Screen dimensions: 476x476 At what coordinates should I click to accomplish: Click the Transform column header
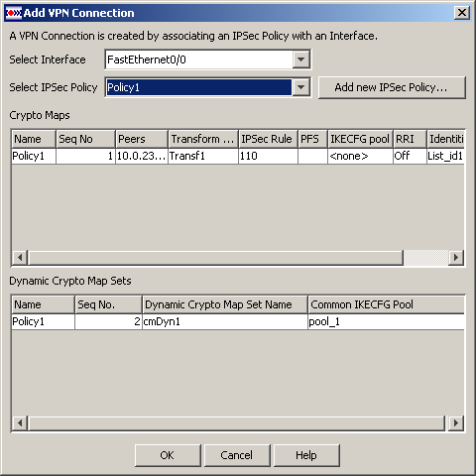click(203, 139)
